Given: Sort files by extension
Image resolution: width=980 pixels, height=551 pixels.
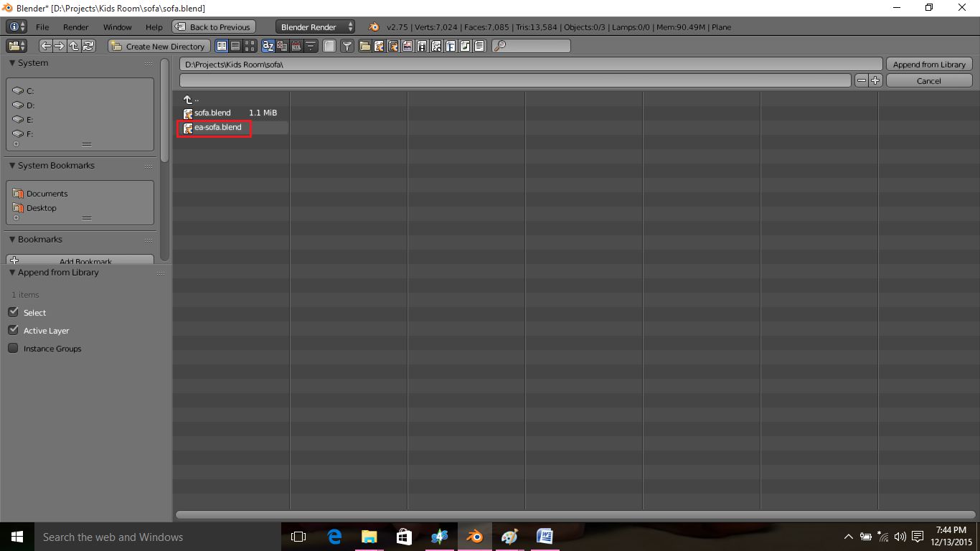Looking at the screenshot, I should coord(282,46).
